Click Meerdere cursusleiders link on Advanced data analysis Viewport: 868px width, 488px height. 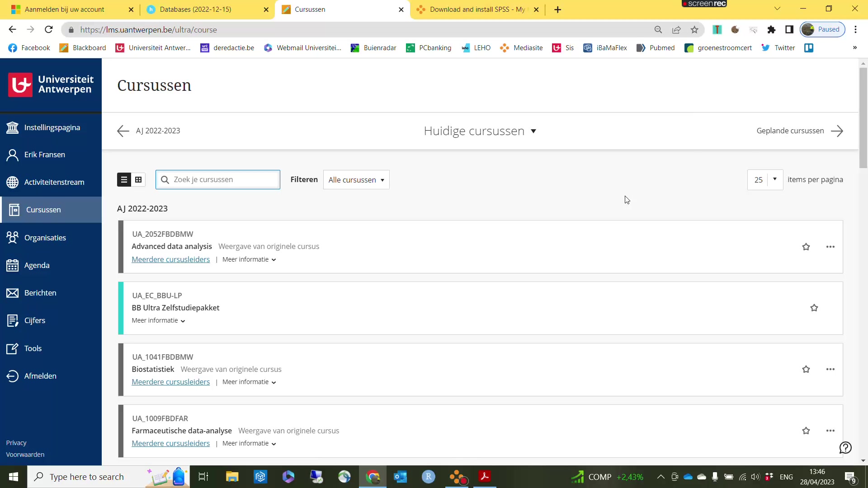point(171,259)
